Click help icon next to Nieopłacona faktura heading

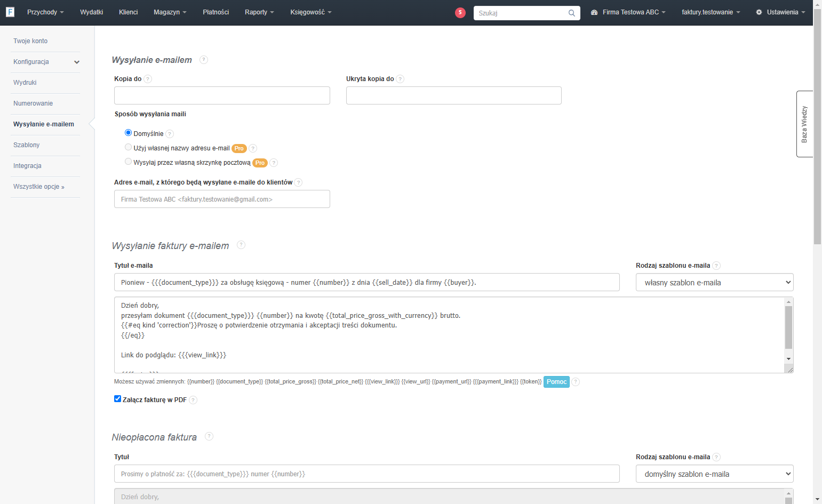[x=209, y=436]
